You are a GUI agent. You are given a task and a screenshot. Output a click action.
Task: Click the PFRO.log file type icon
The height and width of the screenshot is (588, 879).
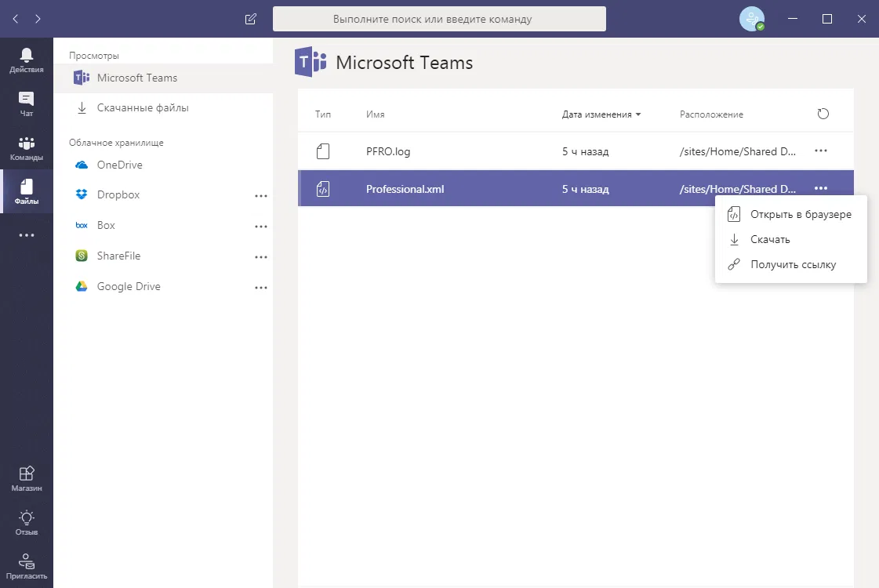tap(323, 151)
